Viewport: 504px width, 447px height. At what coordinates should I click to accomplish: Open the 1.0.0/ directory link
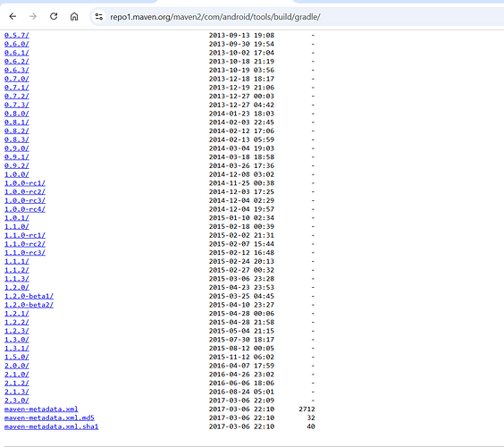click(17, 174)
